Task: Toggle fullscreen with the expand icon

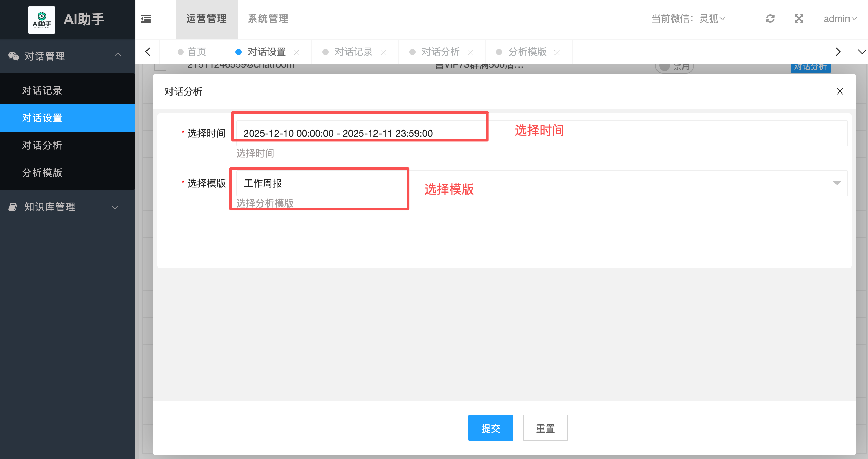Action: [799, 19]
